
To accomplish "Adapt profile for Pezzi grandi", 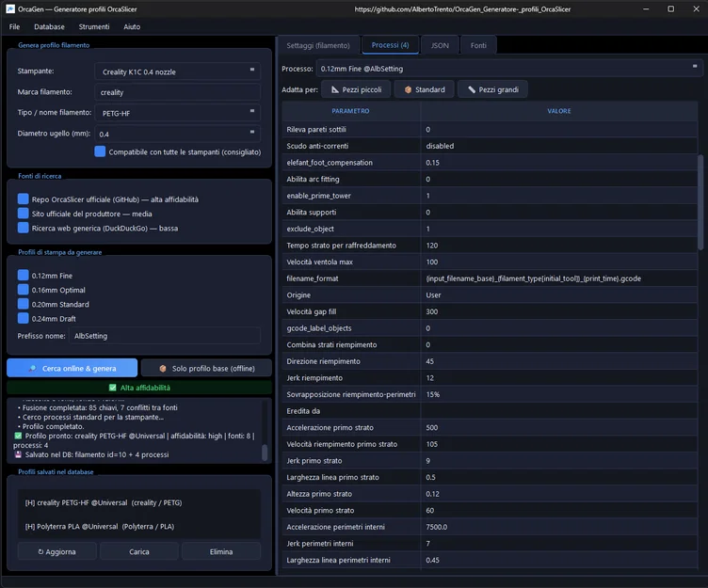I will pos(492,89).
